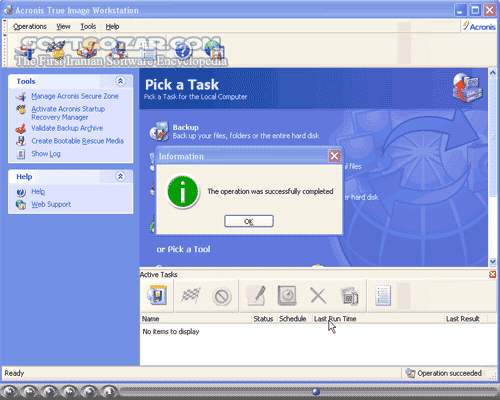This screenshot has width=500, height=400.
Task: Open Show Log link in Tools panel
Action: [46, 154]
